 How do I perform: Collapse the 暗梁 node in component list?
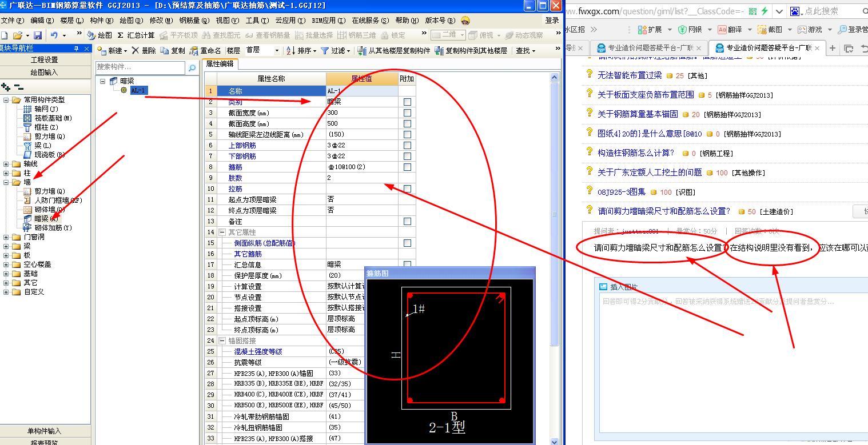point(102,81)
